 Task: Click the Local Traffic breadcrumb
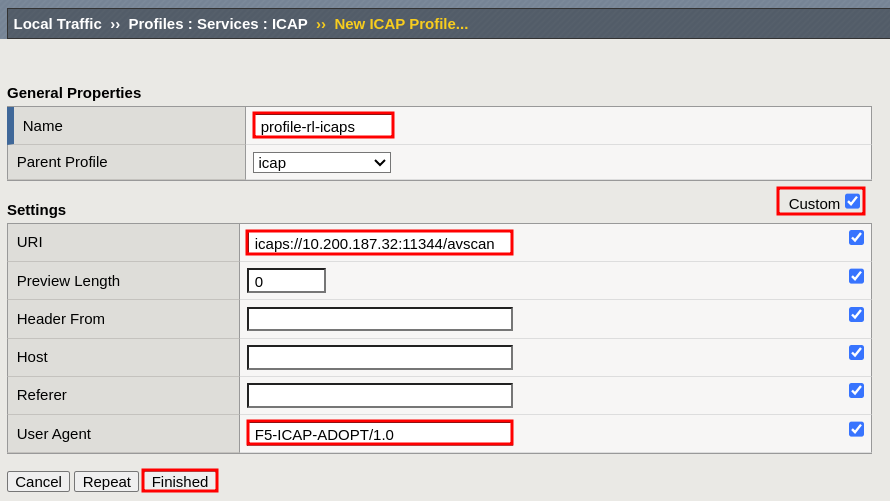[57, 23]
